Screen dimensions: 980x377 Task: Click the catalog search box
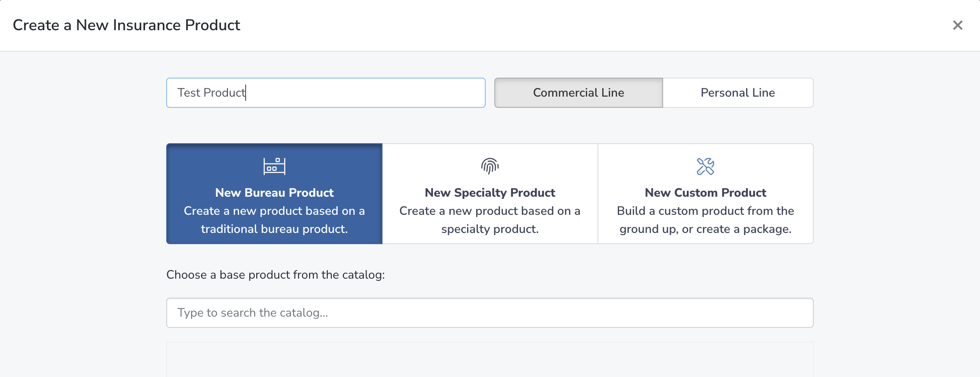pos(490,313)
